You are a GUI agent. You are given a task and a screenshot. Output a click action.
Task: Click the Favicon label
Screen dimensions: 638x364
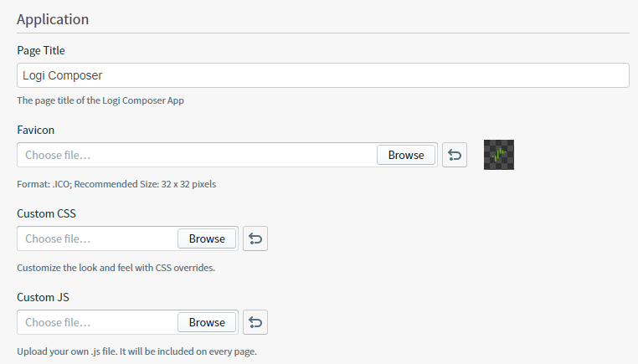tap(35, 131)
